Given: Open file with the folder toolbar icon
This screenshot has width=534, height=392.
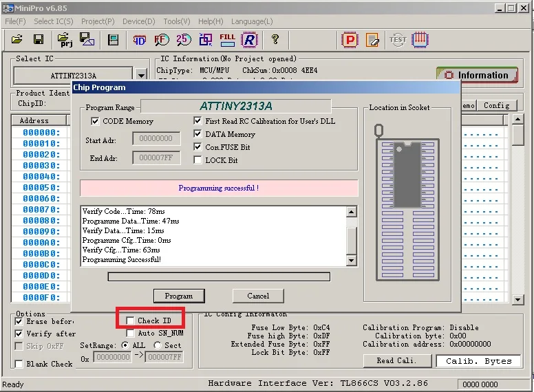Looking at the screenshot, I should [17, 39].
